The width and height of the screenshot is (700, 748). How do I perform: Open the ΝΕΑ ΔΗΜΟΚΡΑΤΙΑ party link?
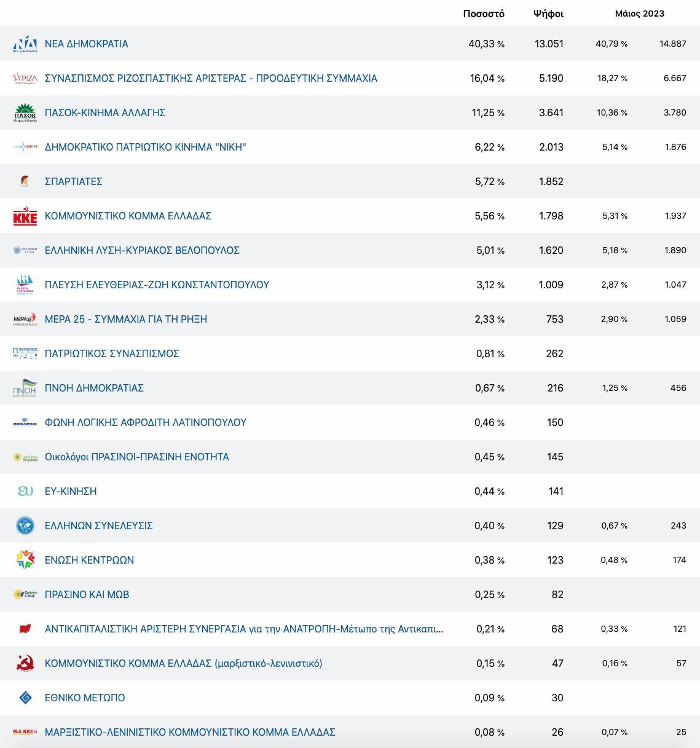coord(87,44)
